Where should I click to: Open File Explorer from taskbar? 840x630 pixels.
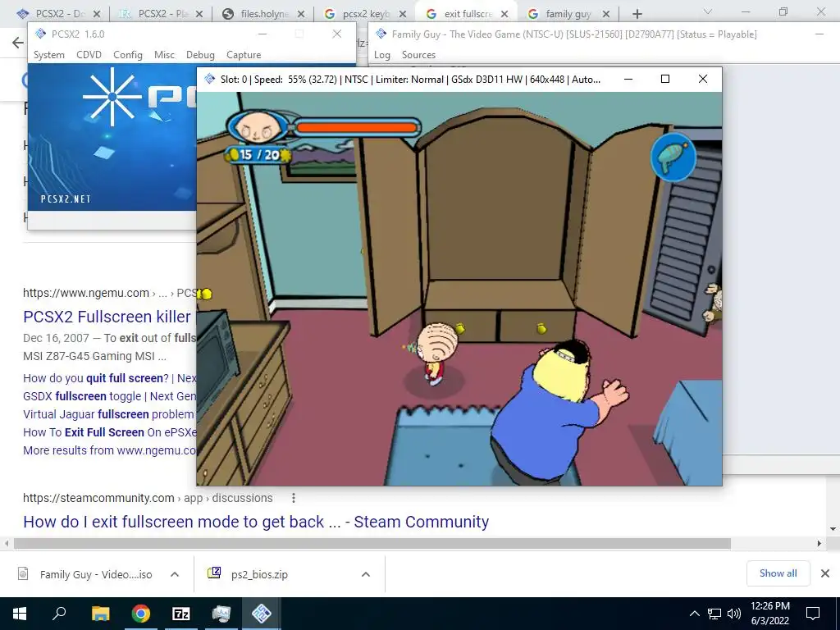pyautogui.click(x=100, y=614)
